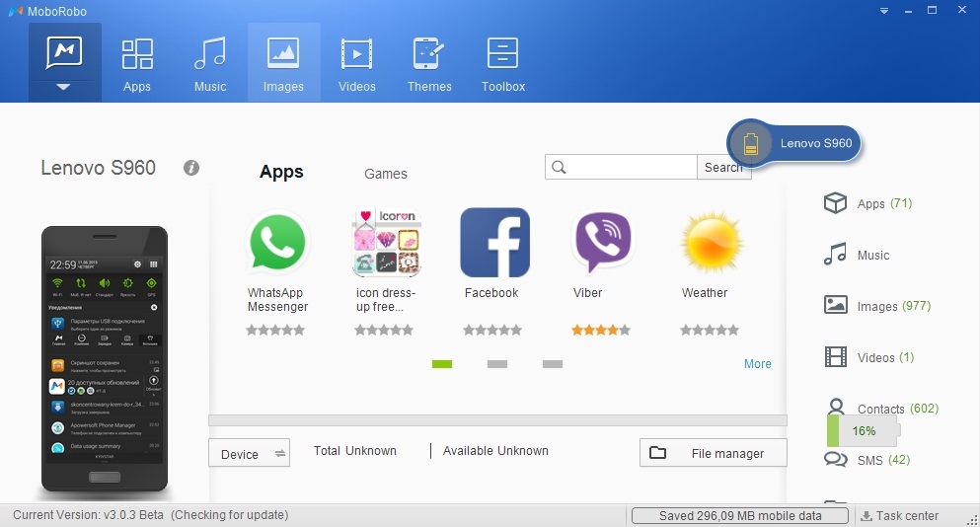Image resolution: width=980 pixels, height=527 pixels.
Task: Open Contacts (602) in sidebar
Action: [x=881, y=408]
